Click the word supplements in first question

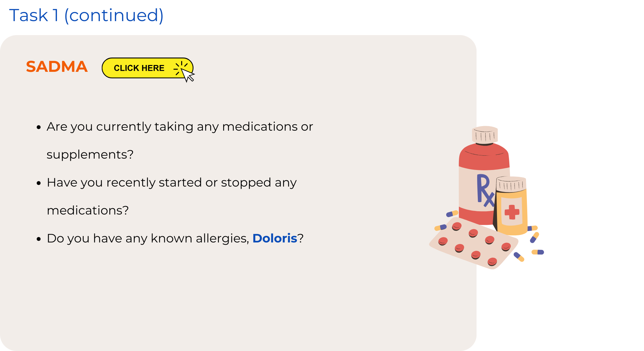click(x=90, y=154)
